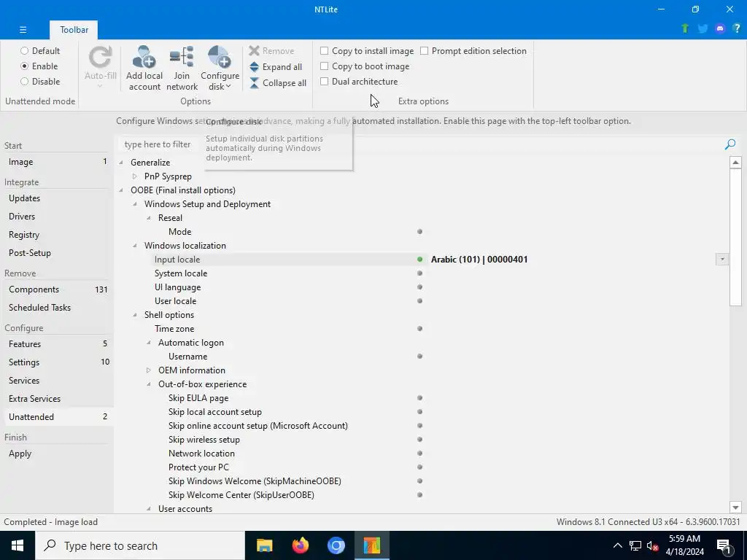Collapse OOBE (Final install options) node
The height and width of the screenshot is (560, 747).
tap(121, 190)
